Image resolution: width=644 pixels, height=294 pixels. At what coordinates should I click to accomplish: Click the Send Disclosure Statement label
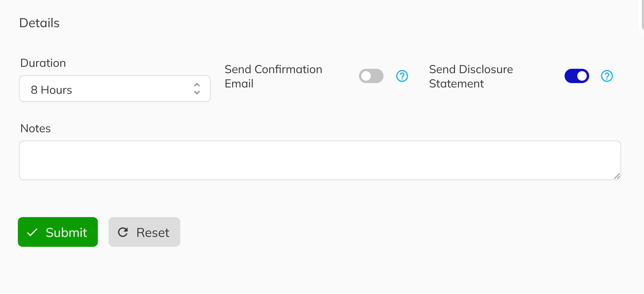click(471, 76)
